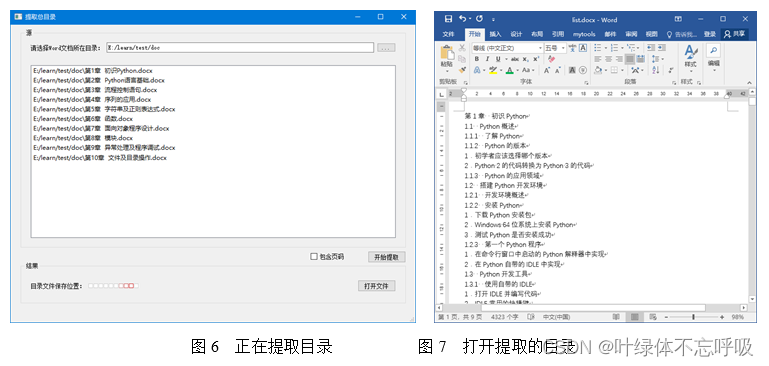Select the Format Painter brush in Word
This screenshot has width=769, height=366.
tap(462, 70)
